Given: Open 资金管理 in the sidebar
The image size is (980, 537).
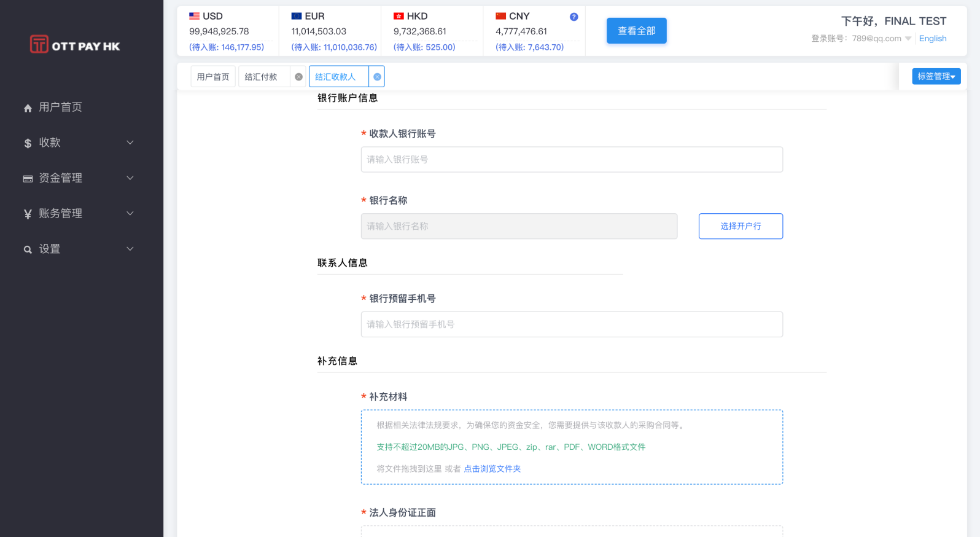Looking at the screenshot, I should tap(60, 178).
